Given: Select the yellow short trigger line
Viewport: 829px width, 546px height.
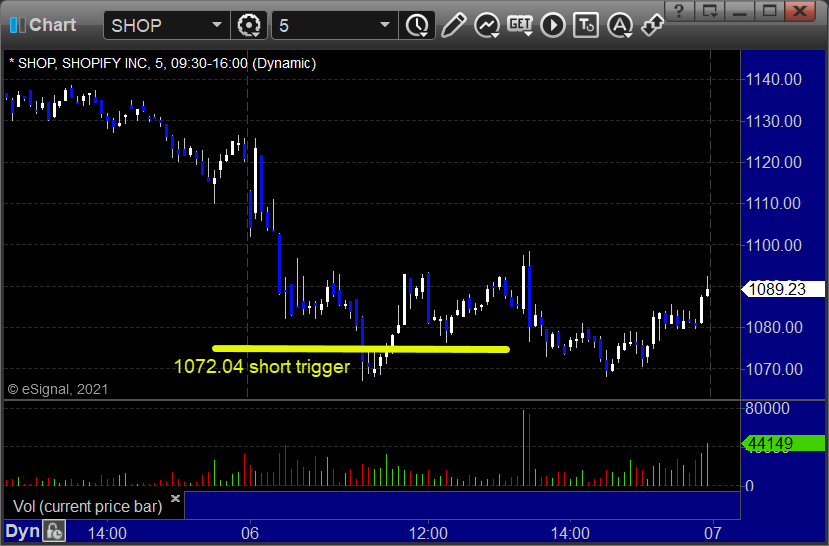Looking at the screenshot, I should click(x=361, y=349).
